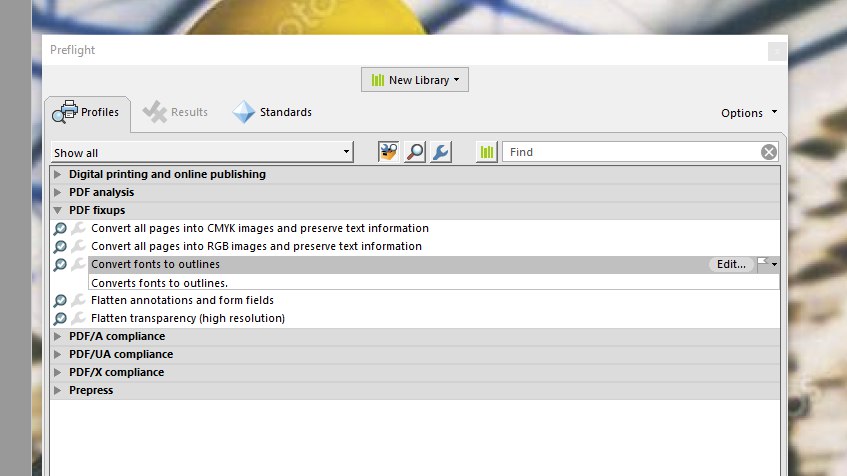Click the checkmark-cross Results icon
847x476 pixels.
154,112
